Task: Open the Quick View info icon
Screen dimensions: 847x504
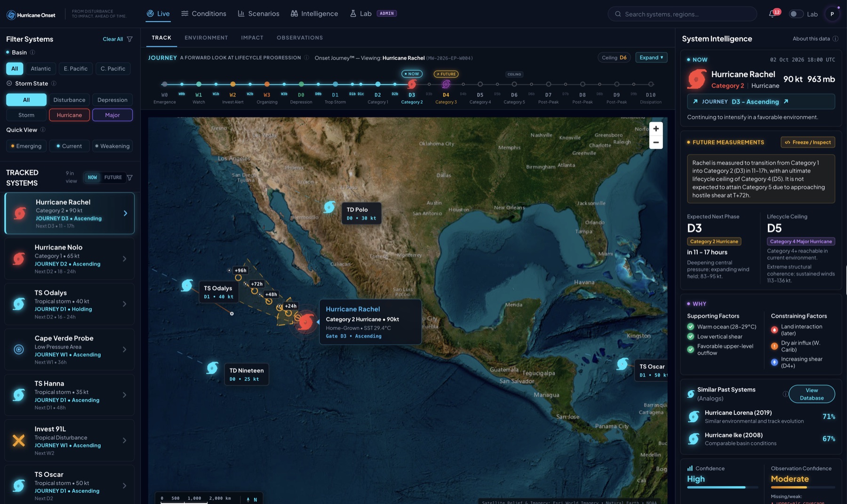Action: tap(43, 130)
